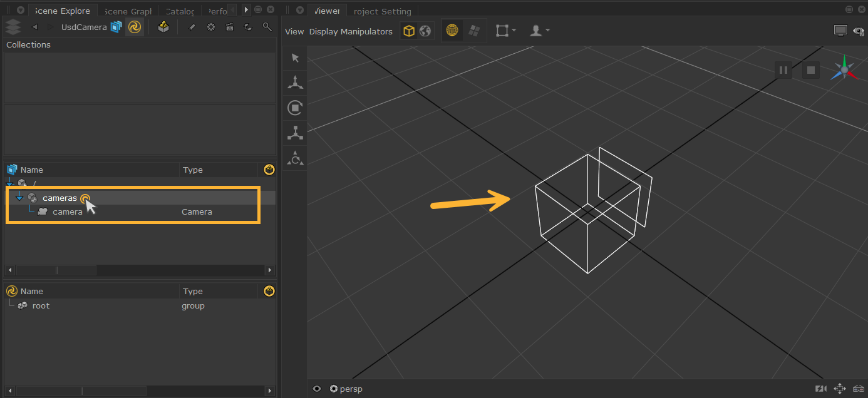Image resolution: width=868 pixels, height=398 pixels.
Task: Click the gear settings icon in Scene Explorer
Action: (x=211, y=27)
